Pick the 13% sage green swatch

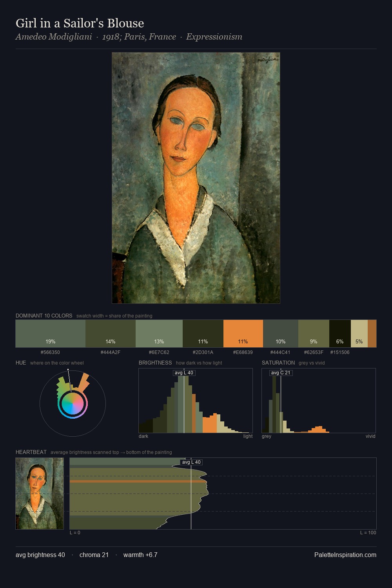pos(159,334)
